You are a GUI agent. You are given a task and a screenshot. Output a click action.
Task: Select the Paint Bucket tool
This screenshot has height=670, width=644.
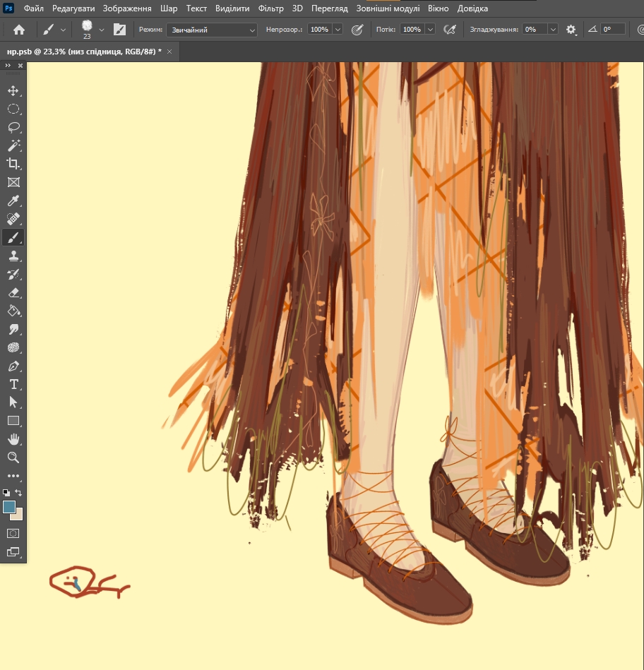coord(13,311)
